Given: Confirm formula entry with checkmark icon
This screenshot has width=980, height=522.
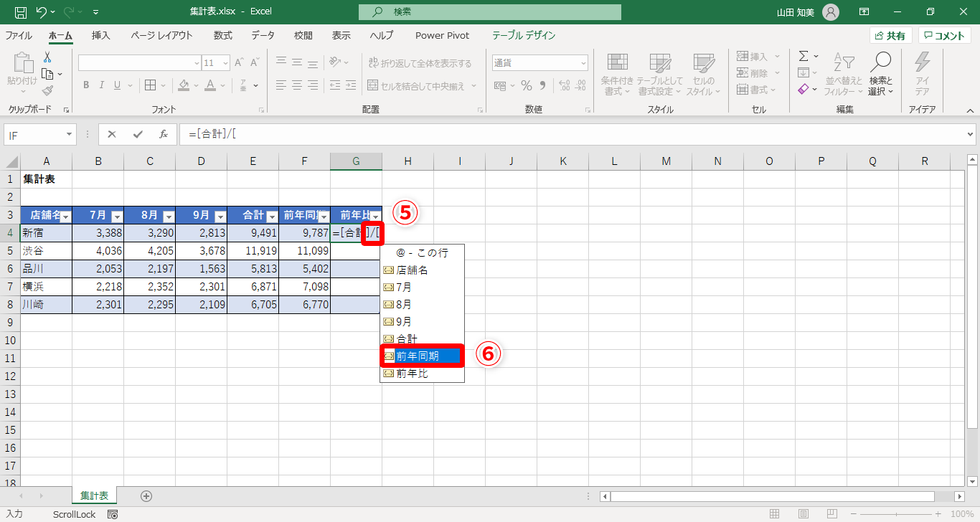Looking at the screenshot, I should (138, 134).
